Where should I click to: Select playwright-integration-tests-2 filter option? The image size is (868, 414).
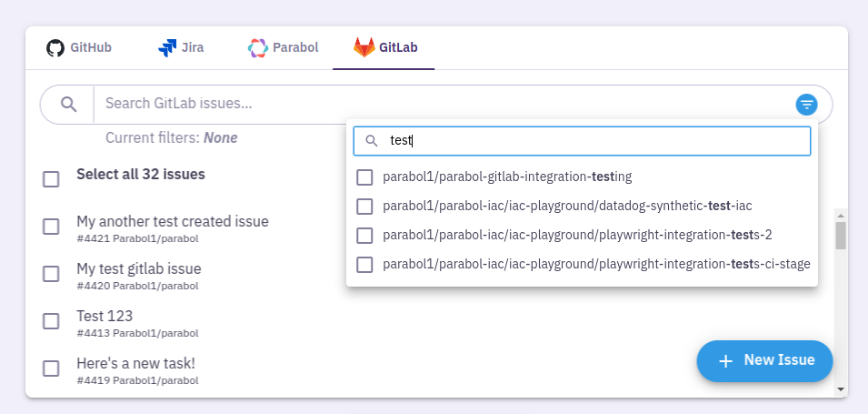364,235
